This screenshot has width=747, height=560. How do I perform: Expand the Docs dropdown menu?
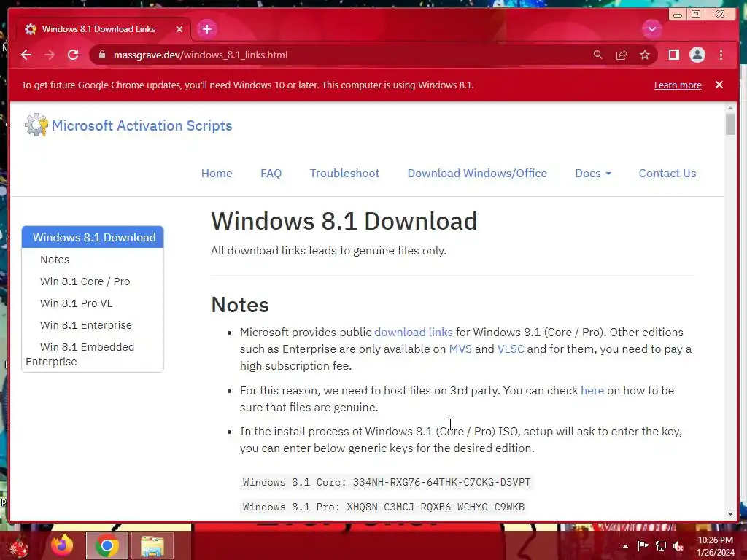[592, 174]
